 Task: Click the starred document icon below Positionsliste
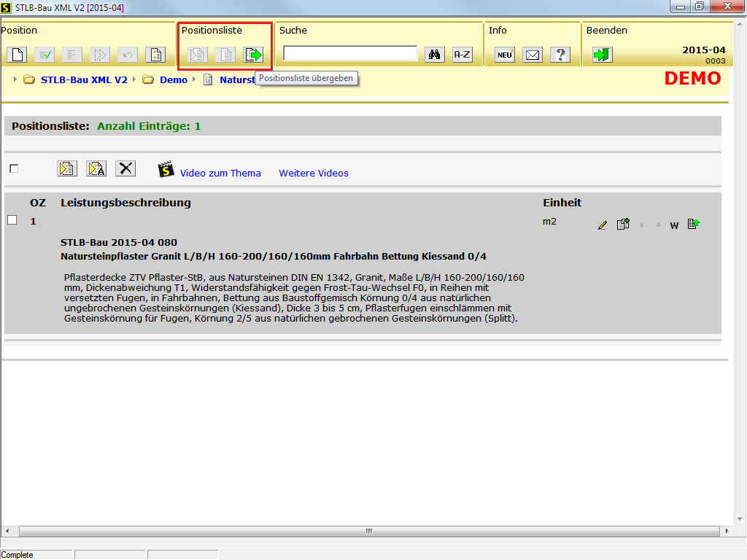[x=67, y=168]
